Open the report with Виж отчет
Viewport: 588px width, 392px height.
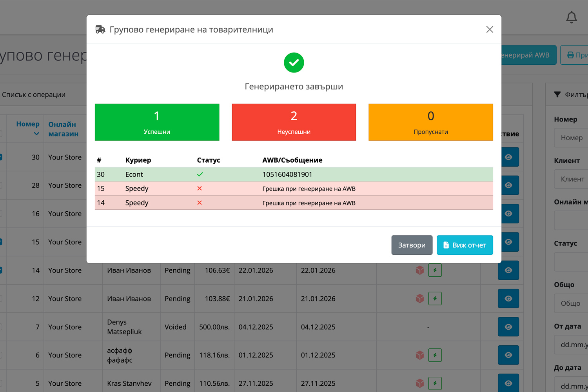coord(465,245)
